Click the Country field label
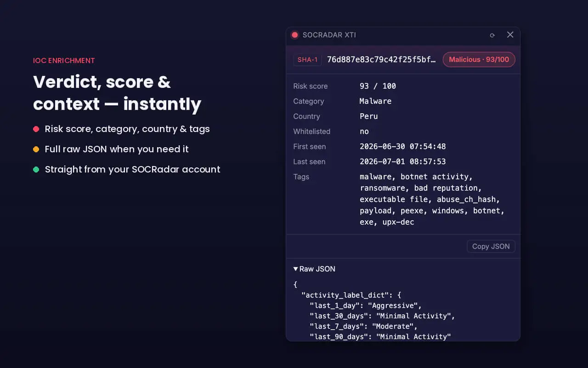588x368 pixels. (306, 116)
